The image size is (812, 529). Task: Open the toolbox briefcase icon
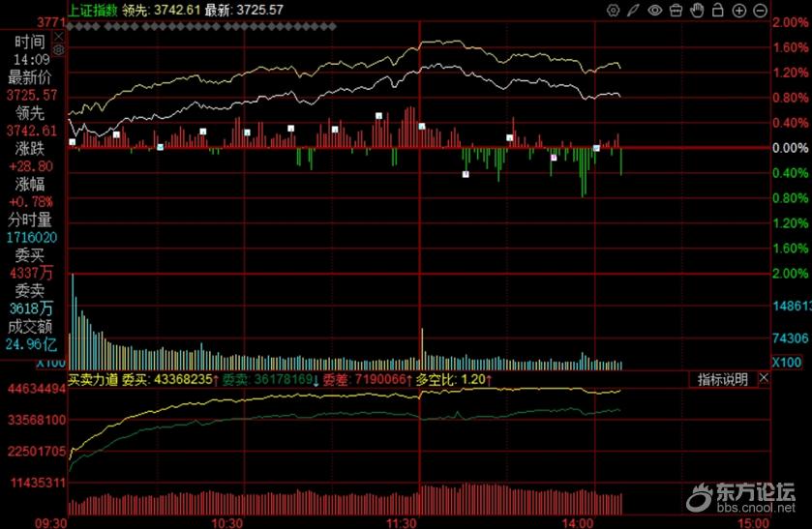click(676, 11)
